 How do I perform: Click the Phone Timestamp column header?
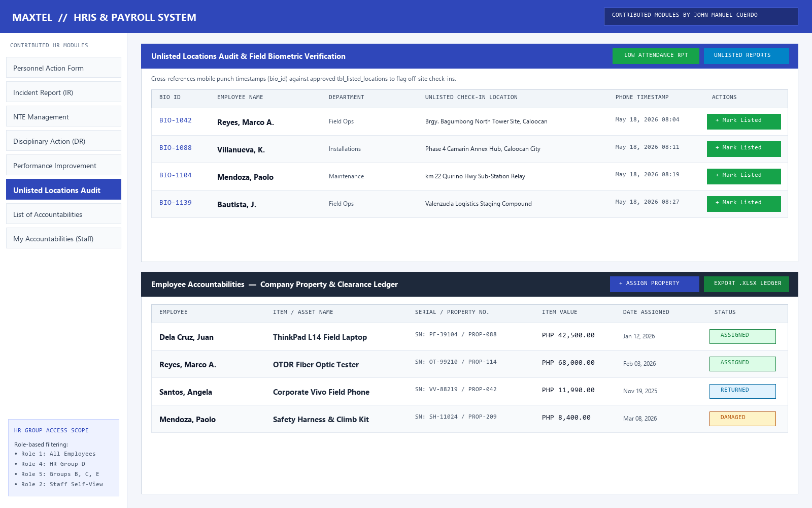click(x=642, y=98)
